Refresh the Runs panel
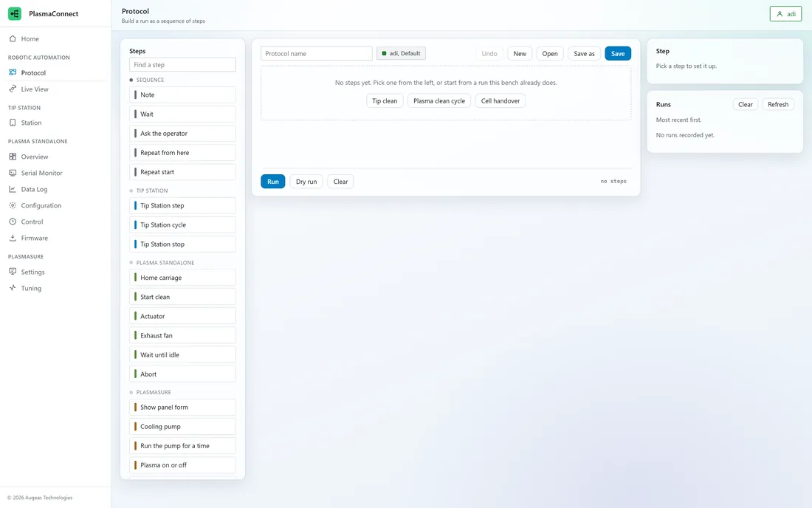Image resolution: width=812 pixels, height=508 pixels. 778,104
